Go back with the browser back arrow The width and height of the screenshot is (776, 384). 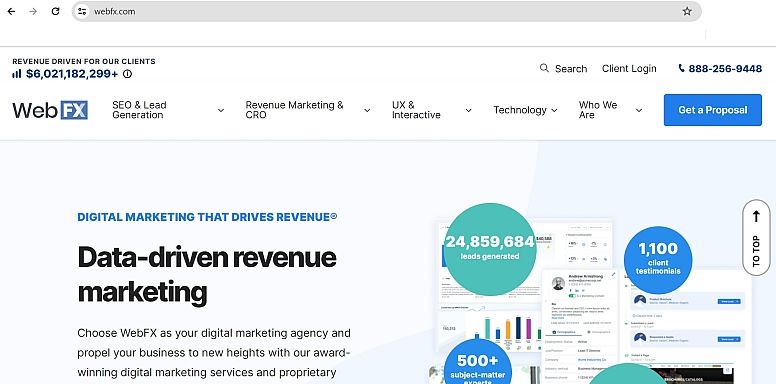coord(11,11)
